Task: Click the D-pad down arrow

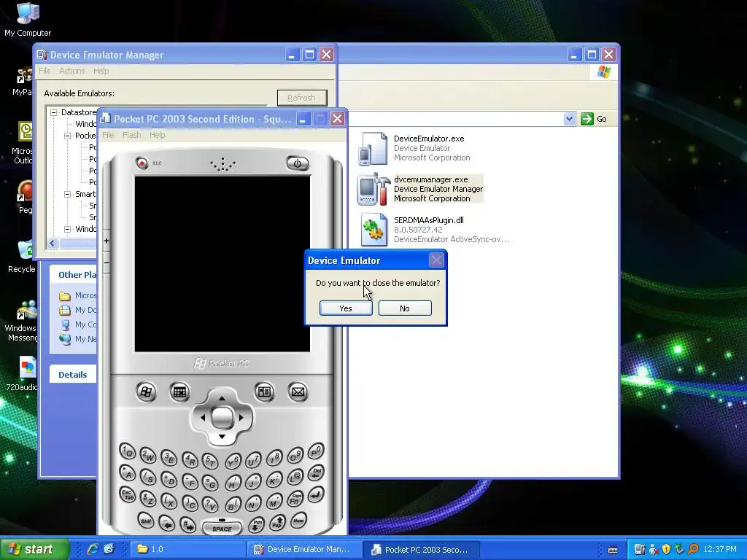Action: pos(222,437)
